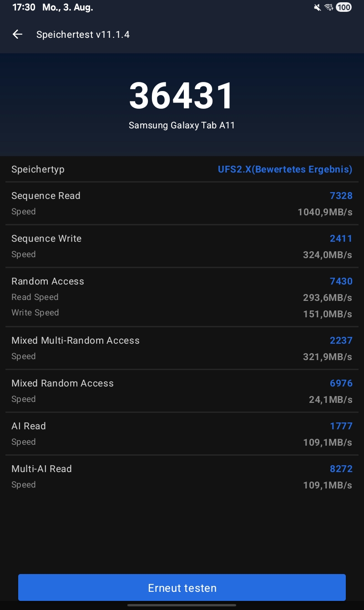Tap the total score 36431
Screen dimensions: 364x610
click(x=182, y=96)
